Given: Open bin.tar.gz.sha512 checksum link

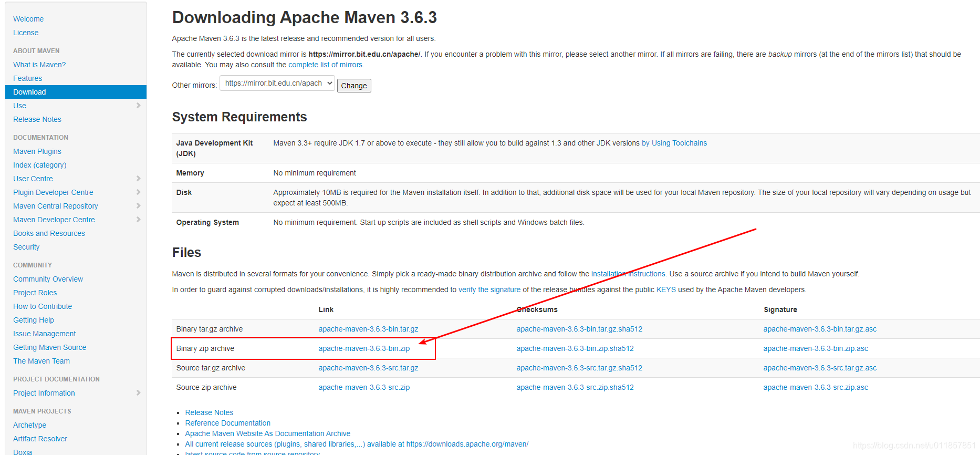Looking at the screenshot, I should click(x=579, y=329).
